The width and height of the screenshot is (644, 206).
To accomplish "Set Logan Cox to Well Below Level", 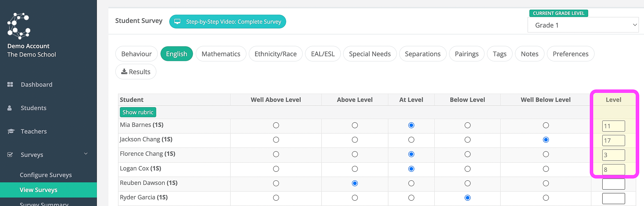I will (x=546, y=169).
